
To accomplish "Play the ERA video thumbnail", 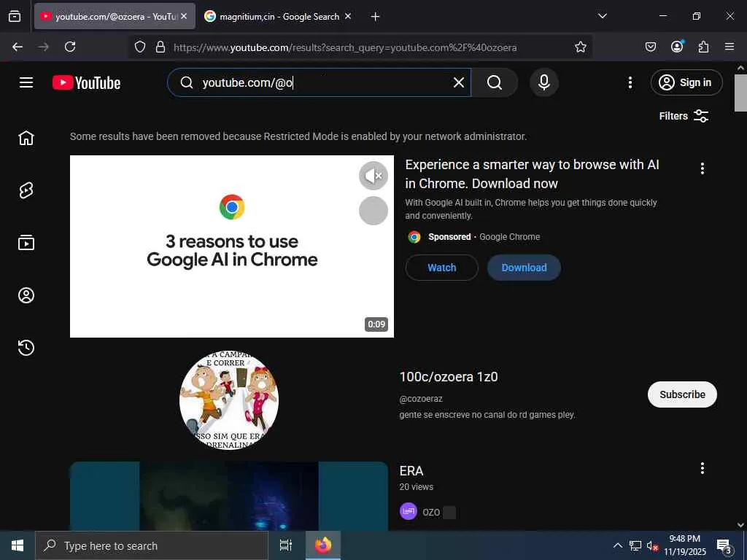I will pyautogui.click(x=228, y=496).
